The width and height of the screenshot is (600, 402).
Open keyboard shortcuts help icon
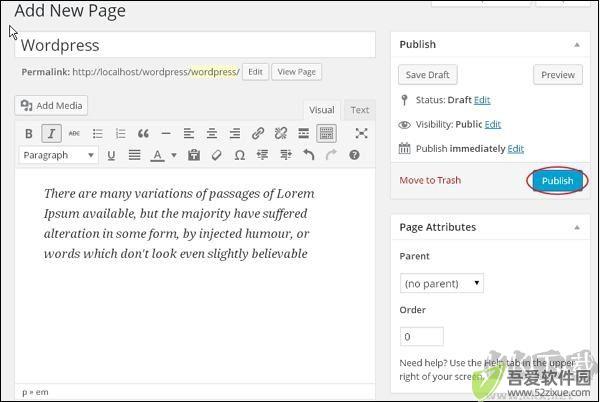tap(354, 155)
